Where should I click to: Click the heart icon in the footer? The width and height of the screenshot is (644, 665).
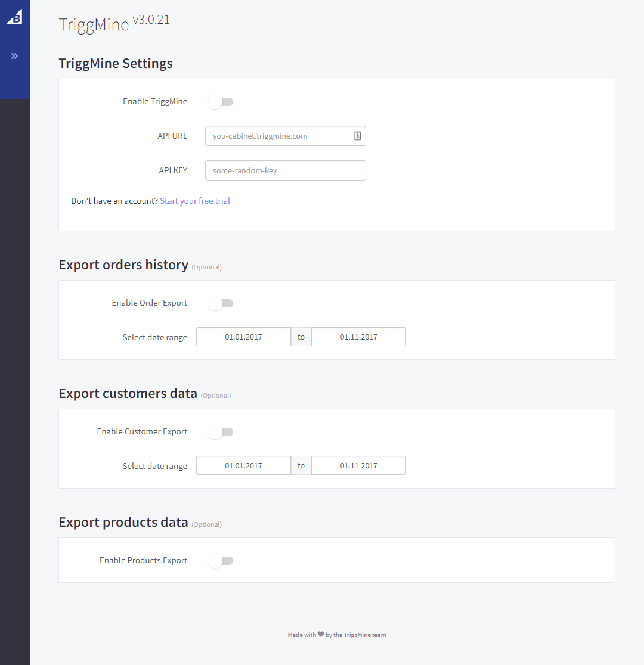(x=321, y=634)
